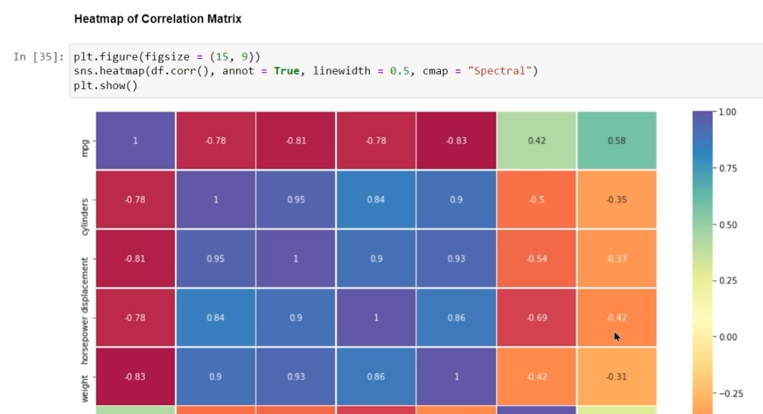Click the "Heatmap of Correlation Matrix" heading
763x414 pixels.
pyautogui.click(x=157, y=19)
